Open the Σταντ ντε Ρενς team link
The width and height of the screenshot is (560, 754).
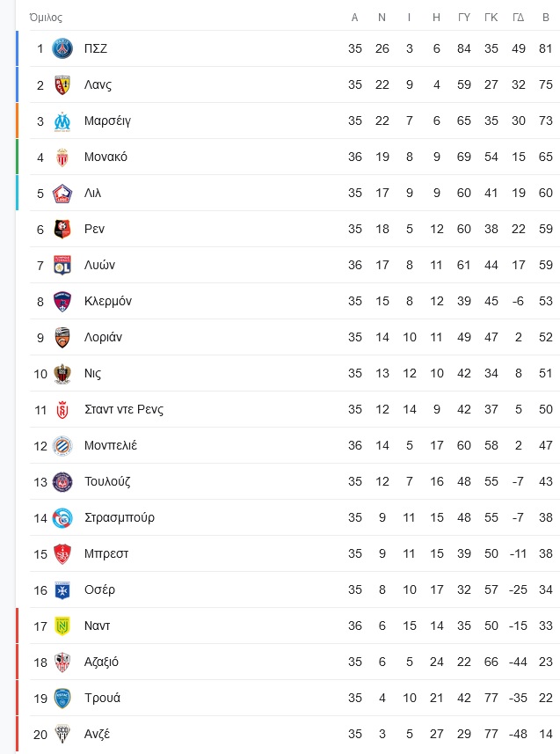[x=124, y=410]
